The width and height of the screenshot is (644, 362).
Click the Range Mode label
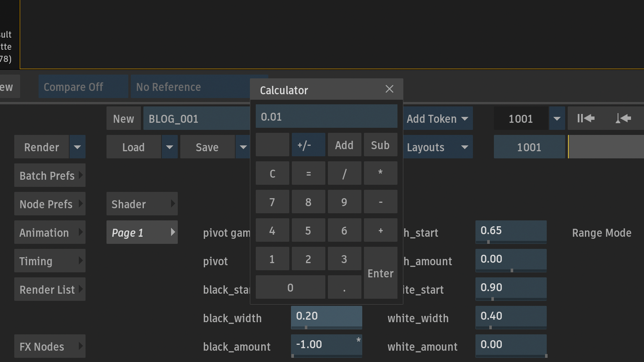tap(602, 233)
